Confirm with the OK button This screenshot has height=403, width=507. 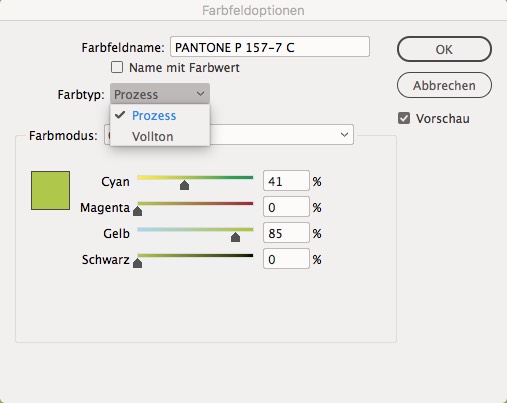click(x=444, y=49)
